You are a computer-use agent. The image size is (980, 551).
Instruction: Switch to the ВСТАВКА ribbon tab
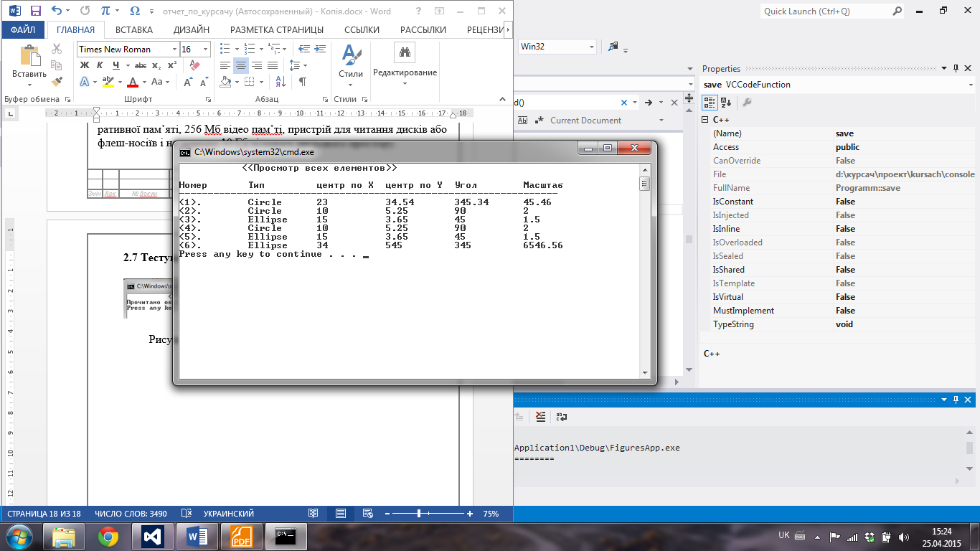(x=134, y=29)
